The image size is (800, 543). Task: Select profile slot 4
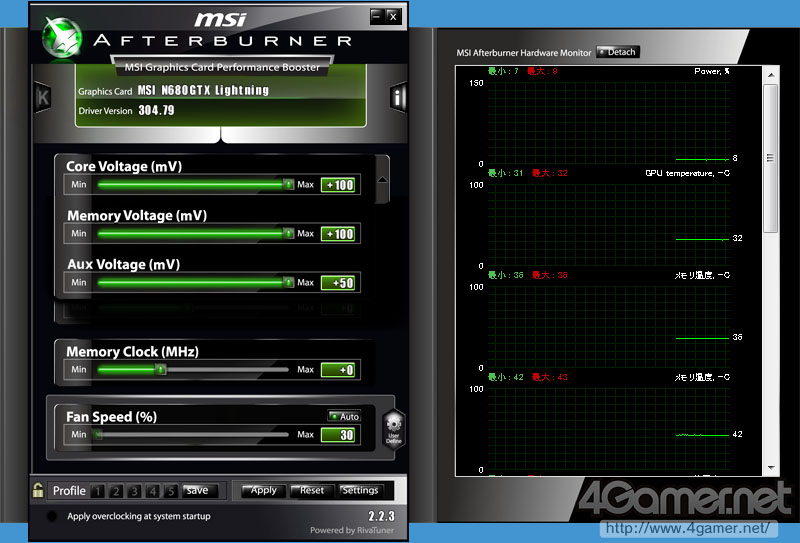[153, 491]
